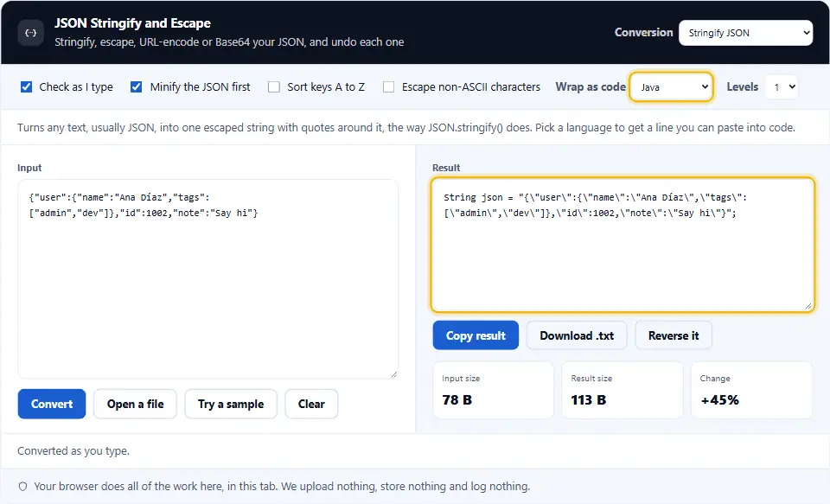Click the JSON braces logo icon
The image size is (830, 504).
[31, 33]
